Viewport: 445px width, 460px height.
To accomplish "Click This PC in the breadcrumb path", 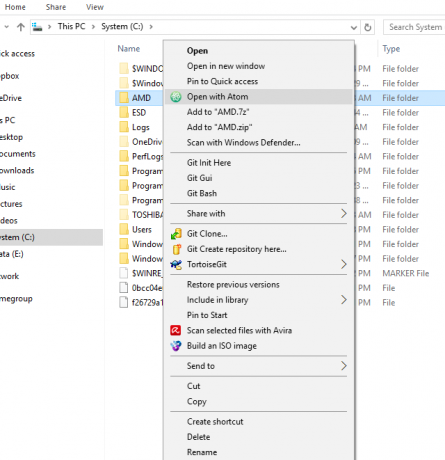I will 71,26.
